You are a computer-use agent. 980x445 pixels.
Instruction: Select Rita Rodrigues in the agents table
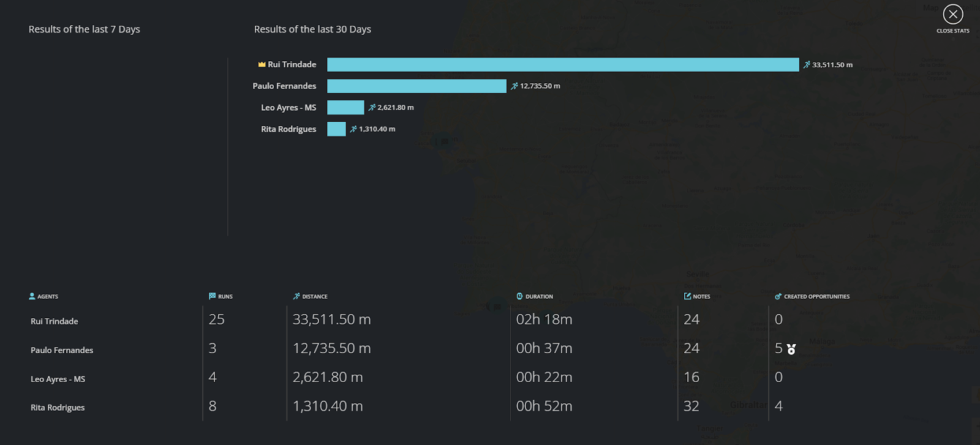(58, 408)
